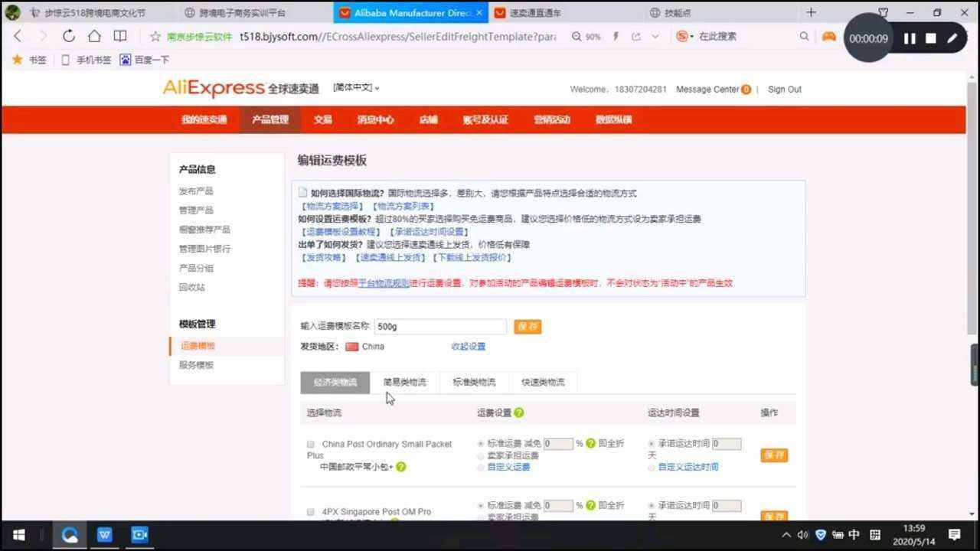
Task: Click the template name input field
Action: pos(440,326)
